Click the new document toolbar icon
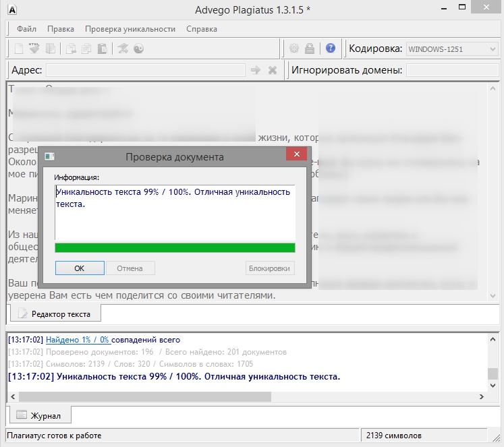 [x=19, y=49]
